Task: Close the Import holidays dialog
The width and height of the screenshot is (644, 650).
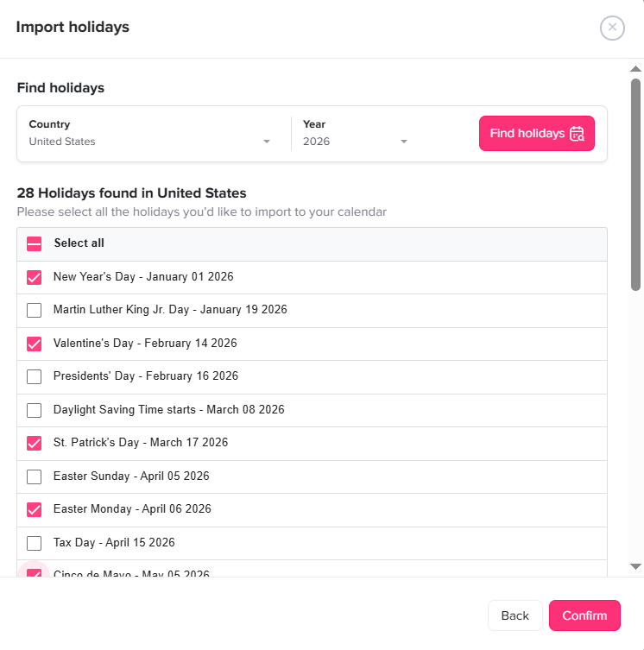Action: pyautogui.click(x=612, y=28)
